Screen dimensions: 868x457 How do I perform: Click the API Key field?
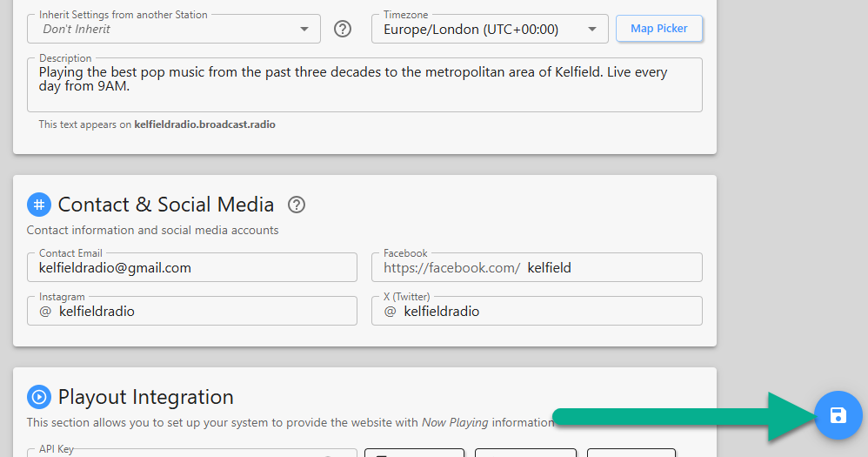192,454
